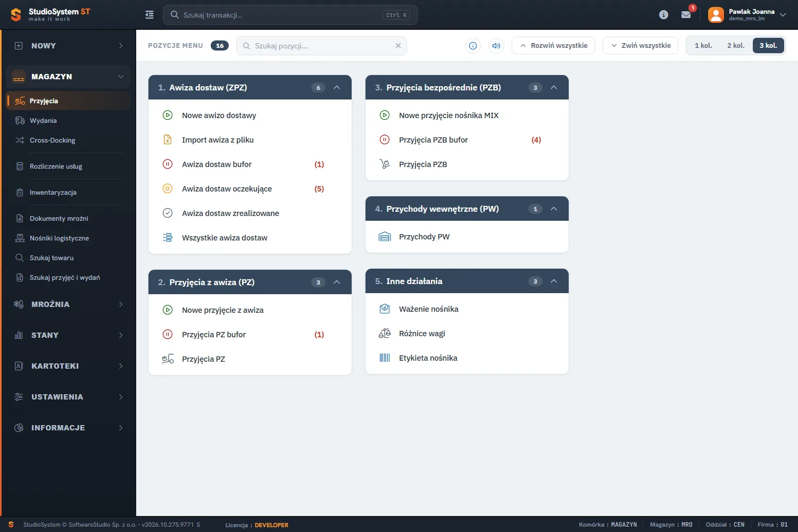
Task: Click pause icon beside Awiza dostaw bufor
Action: [168, 164]
